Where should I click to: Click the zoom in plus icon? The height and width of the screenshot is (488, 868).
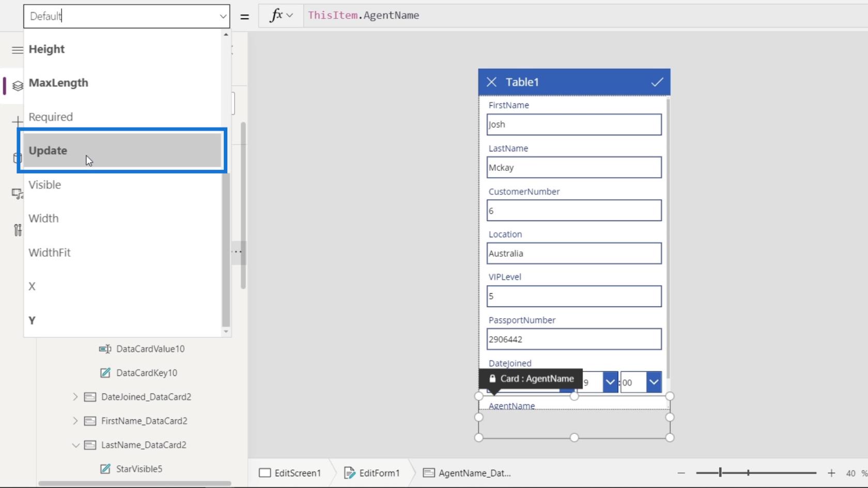click(x=831, y=473)
